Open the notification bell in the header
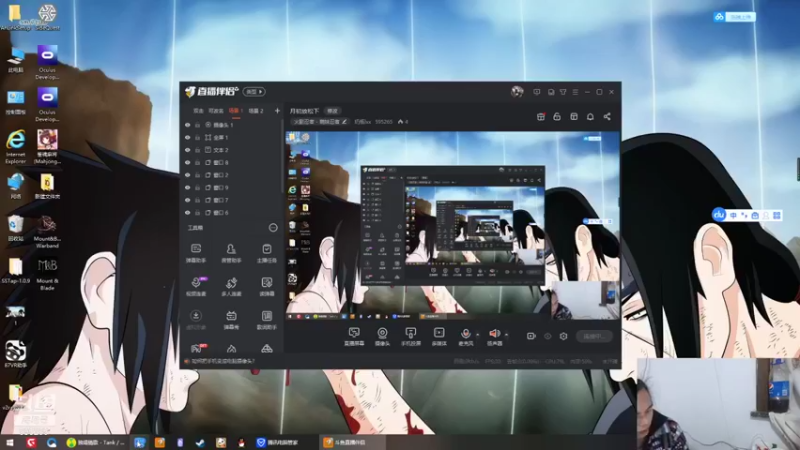 pos(590,117)
